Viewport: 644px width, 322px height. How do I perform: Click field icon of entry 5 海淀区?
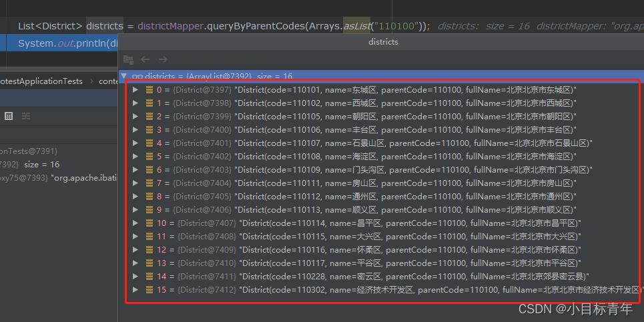149,156
